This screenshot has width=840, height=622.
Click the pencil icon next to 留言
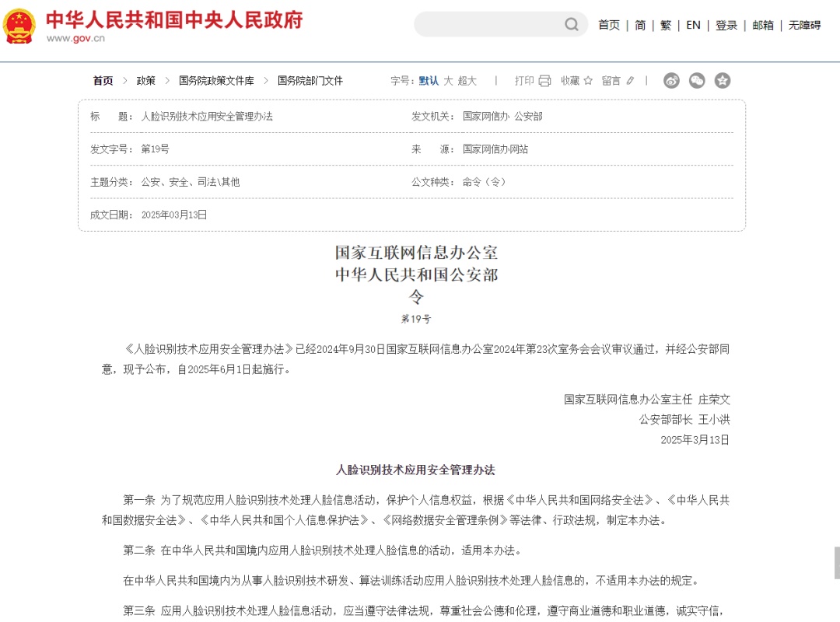(x=630, y=81)
